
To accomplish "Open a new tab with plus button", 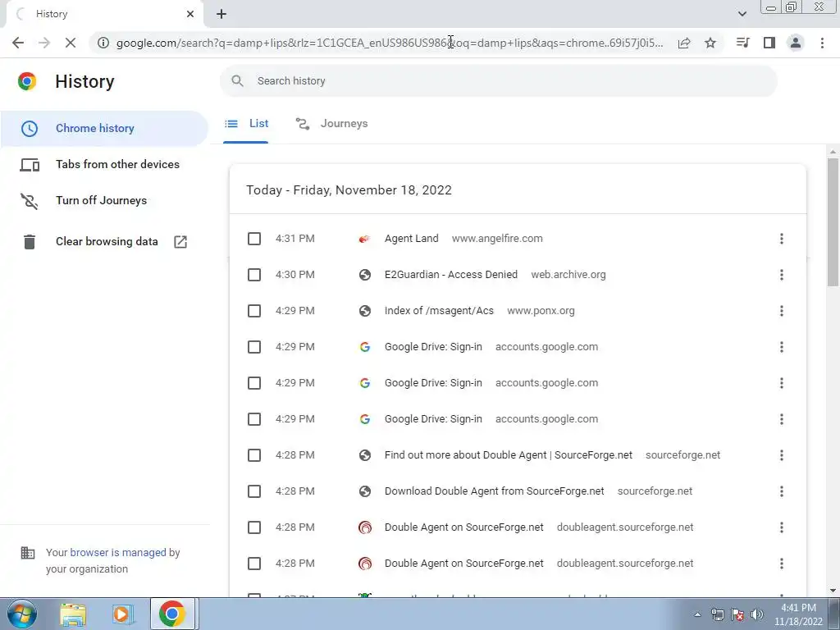I will click(x=221, y=14).
